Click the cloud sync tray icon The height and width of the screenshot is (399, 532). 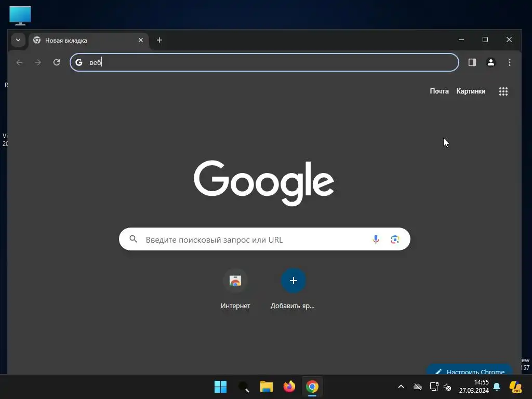[x=418, y=387]
